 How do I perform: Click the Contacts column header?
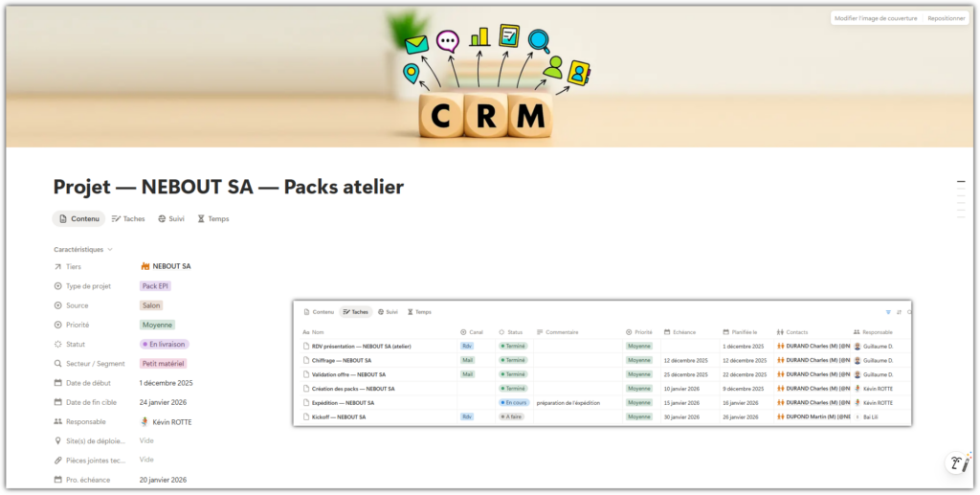(x=792, y=332)
